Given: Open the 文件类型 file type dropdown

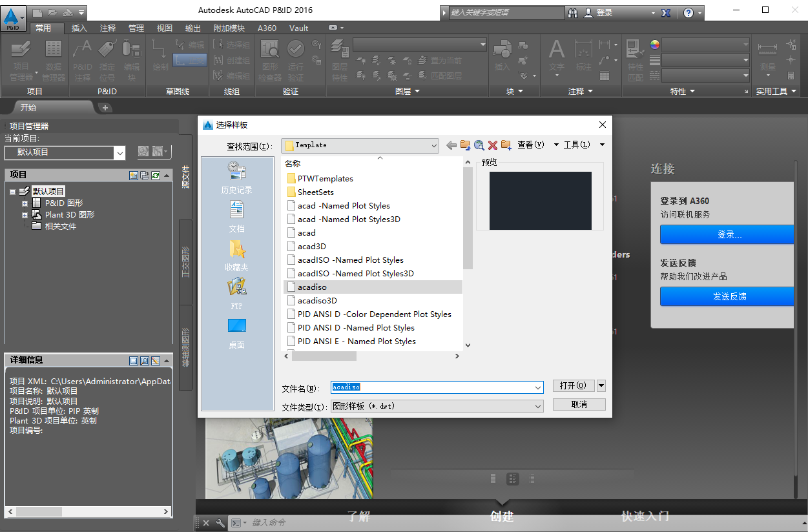Looking at the screenshot, I should 537,406.
